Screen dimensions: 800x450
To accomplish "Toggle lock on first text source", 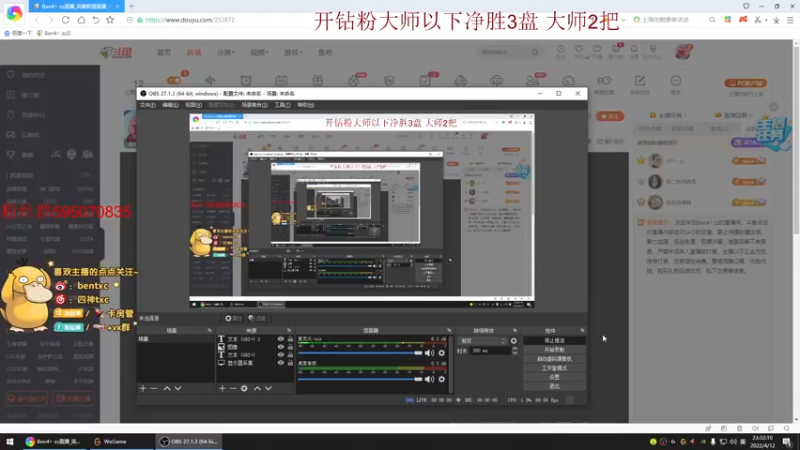I will point(290,339).
